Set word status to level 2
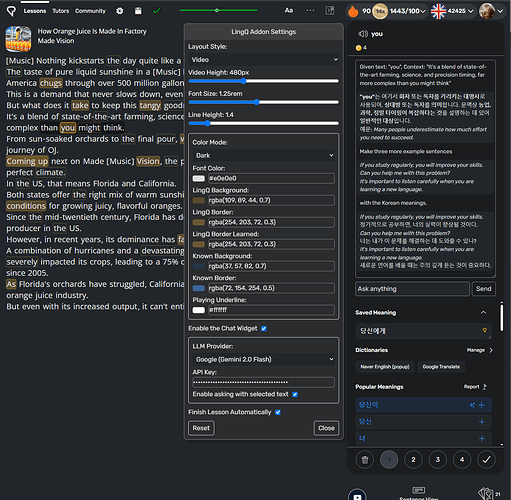Viewport: 511px width, 500px height. tap(413, 460)
